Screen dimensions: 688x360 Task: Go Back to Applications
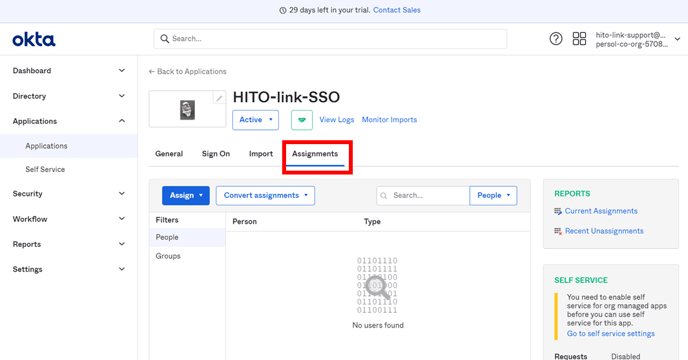pos(187,72)
